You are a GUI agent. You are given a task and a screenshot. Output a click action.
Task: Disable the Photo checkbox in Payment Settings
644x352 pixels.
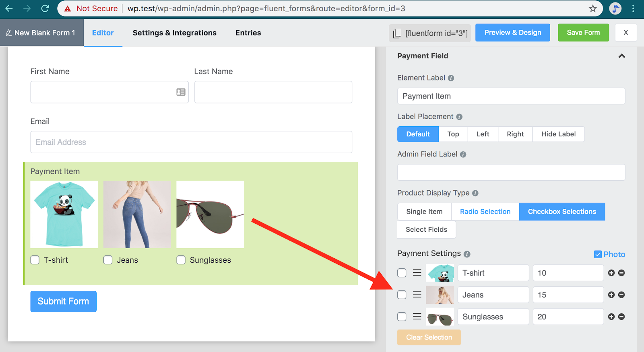(x=598, y=254)
